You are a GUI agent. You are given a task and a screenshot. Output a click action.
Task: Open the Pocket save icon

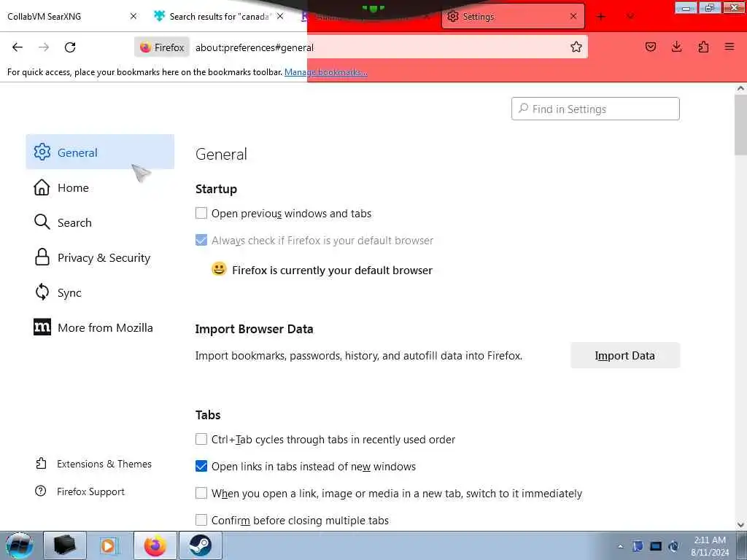(650, 47)
